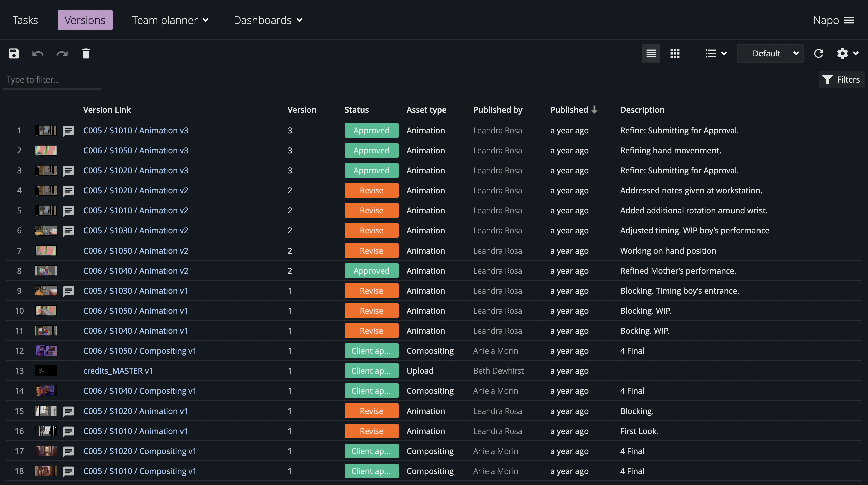This screenshot has height=485, width=868.
Task: Click the refresh reload icon
Action: tap(819, 53)
